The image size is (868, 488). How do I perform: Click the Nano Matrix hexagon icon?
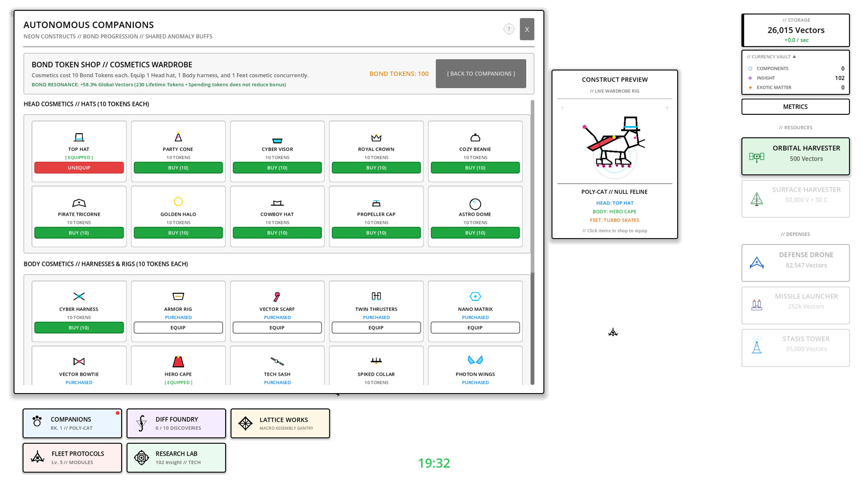pos(475,296)
